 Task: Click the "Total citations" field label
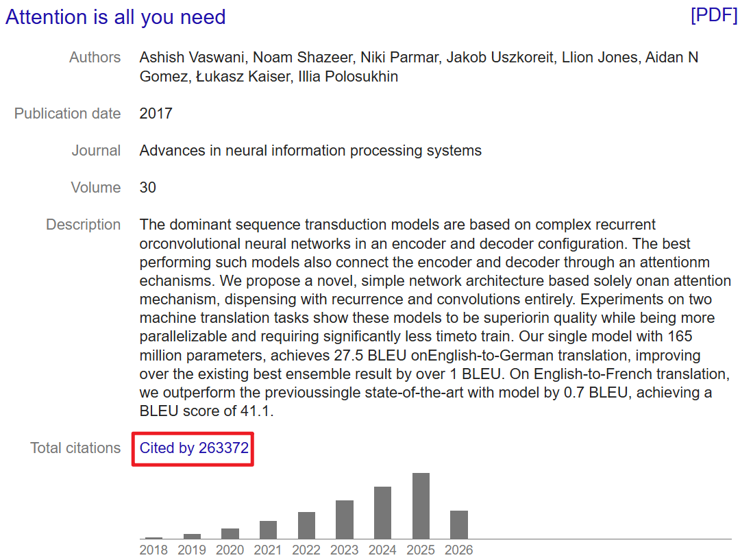[x=75, y=448]
